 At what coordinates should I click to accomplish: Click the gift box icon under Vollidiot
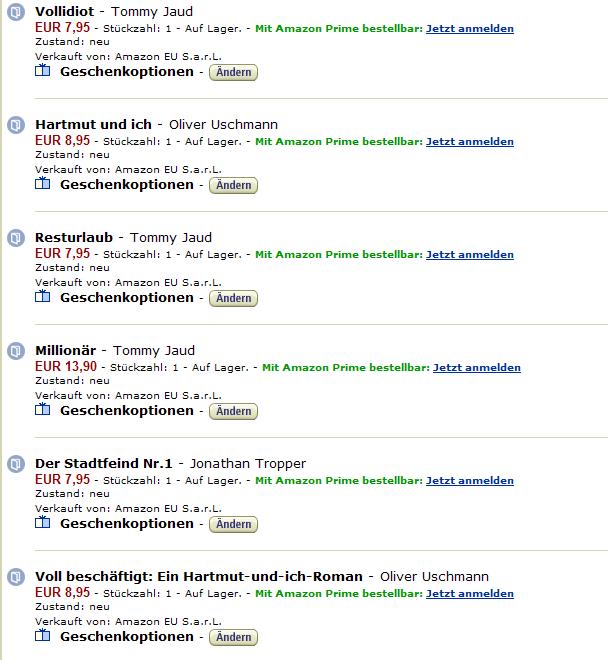tap(43, 70)
